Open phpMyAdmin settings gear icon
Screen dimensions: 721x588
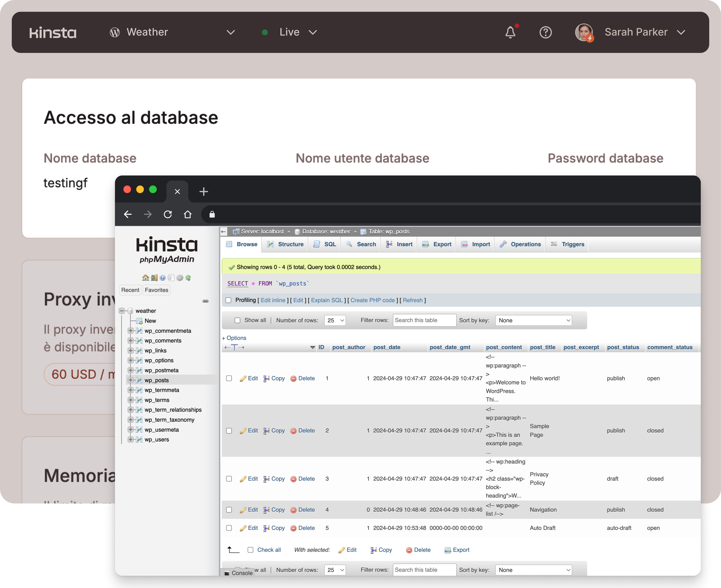point(180,278)
